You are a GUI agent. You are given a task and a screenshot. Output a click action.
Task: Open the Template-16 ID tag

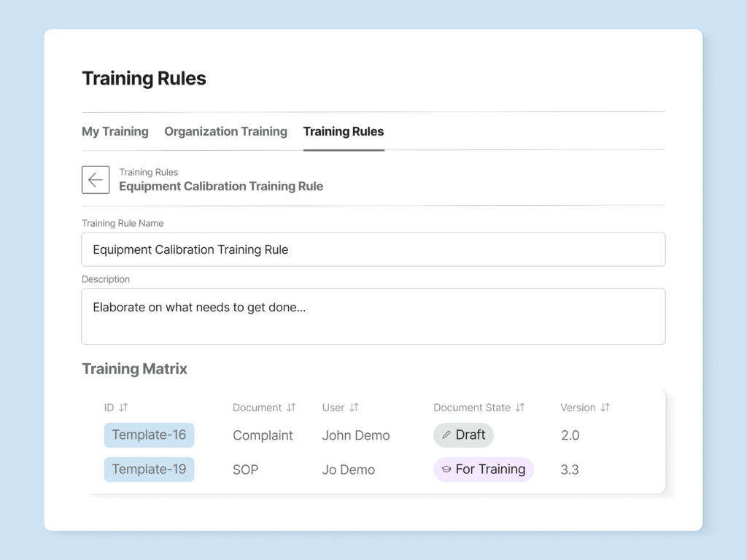(149, 435)
